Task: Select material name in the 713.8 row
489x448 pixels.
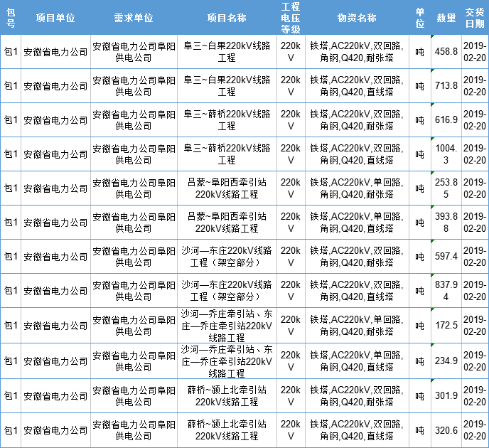Action: 357,85
